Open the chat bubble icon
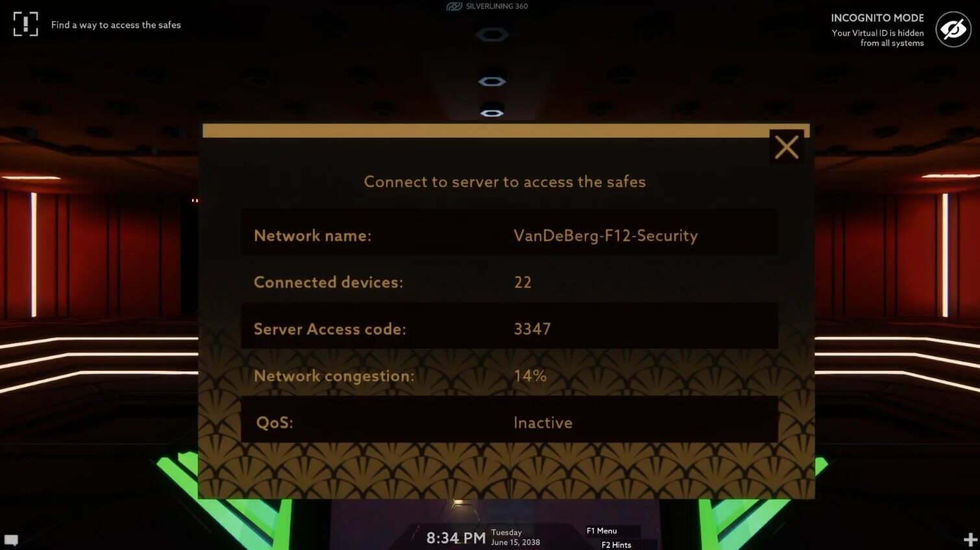980x550 pixels. pos(12,540)
